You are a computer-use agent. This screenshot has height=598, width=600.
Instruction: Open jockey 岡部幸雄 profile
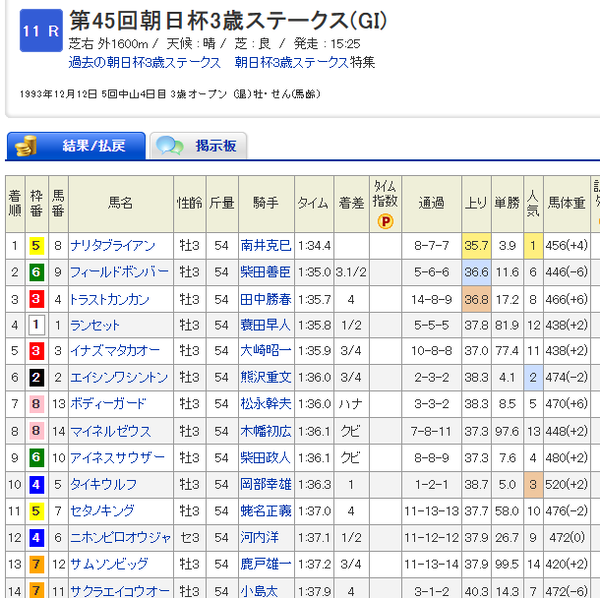[x=266, y=484]
